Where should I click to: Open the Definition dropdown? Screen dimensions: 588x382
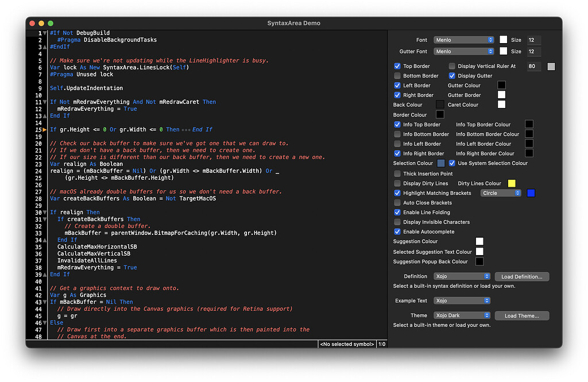point(462,276)
